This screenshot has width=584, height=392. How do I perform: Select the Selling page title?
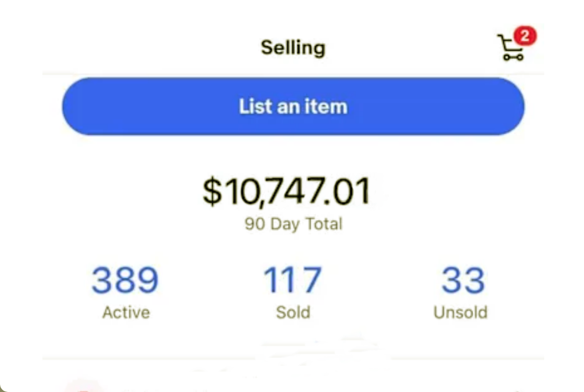(293, 48)
